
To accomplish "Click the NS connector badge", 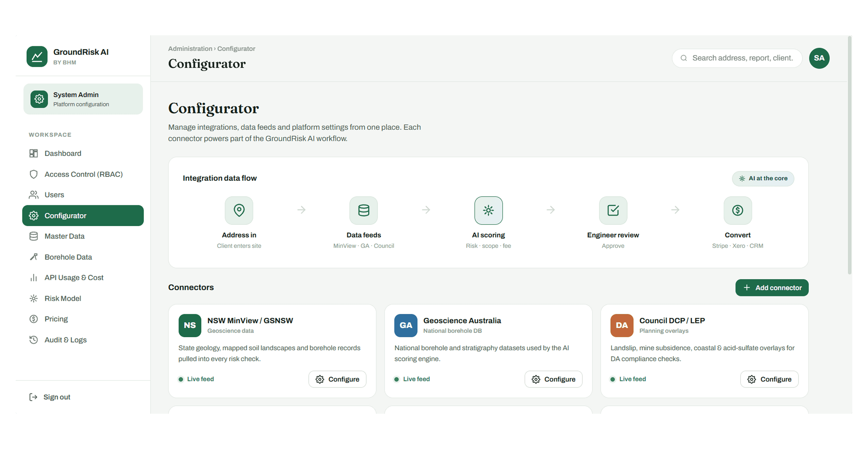I will (190, 325).
